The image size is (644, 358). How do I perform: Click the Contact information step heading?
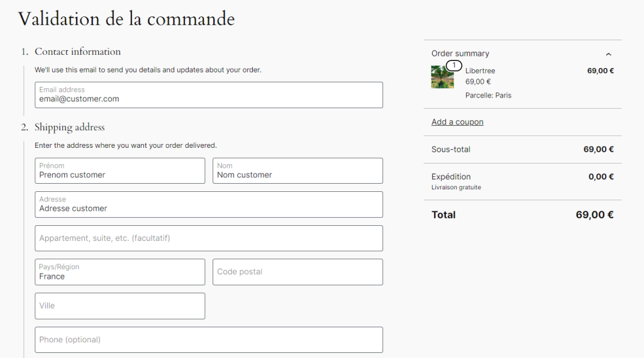tap(77, 52)
